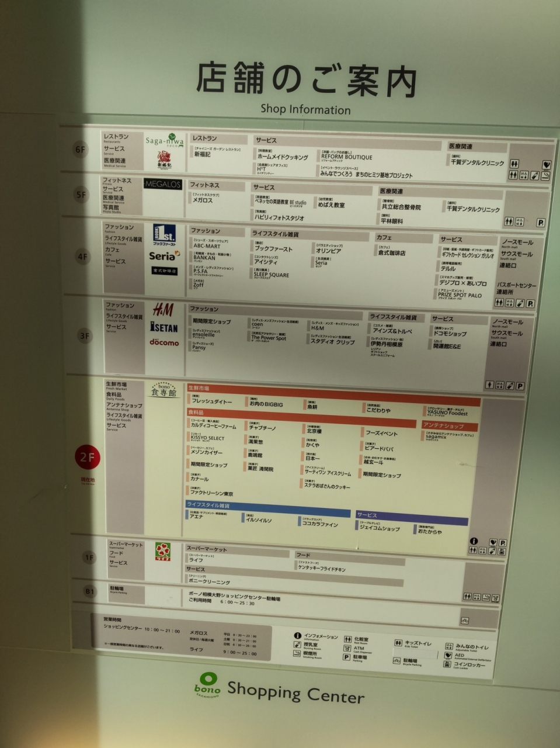Click the Coin Locker icon in the legend

click(x=448, y=665)
